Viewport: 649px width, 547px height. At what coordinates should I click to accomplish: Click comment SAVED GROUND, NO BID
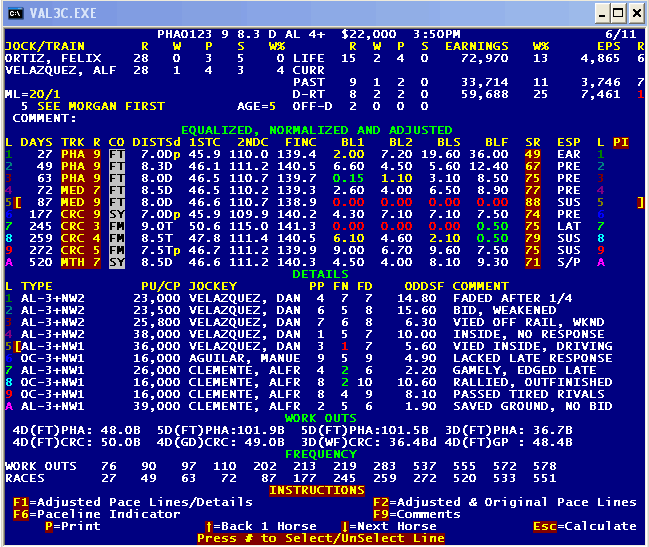click(533, 406)
